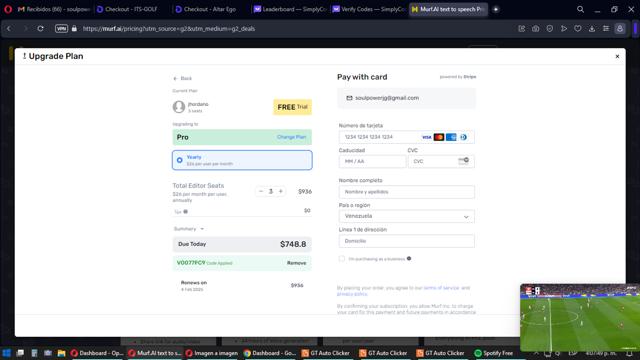The image size is (640, 360).
Task: Switch to Checkout - ITS-GOLF tab
Action: [131, 9]
